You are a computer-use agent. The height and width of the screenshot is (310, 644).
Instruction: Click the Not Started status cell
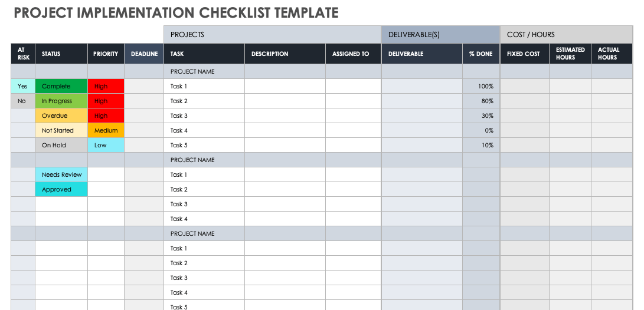61,131
